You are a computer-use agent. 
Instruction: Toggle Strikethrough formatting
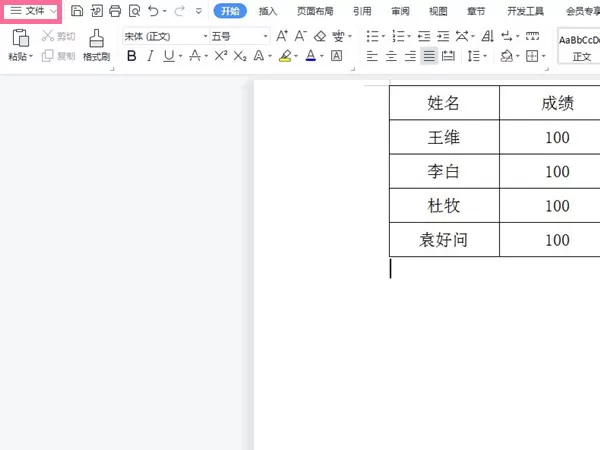pyautogui.click(x=195, y=56)
